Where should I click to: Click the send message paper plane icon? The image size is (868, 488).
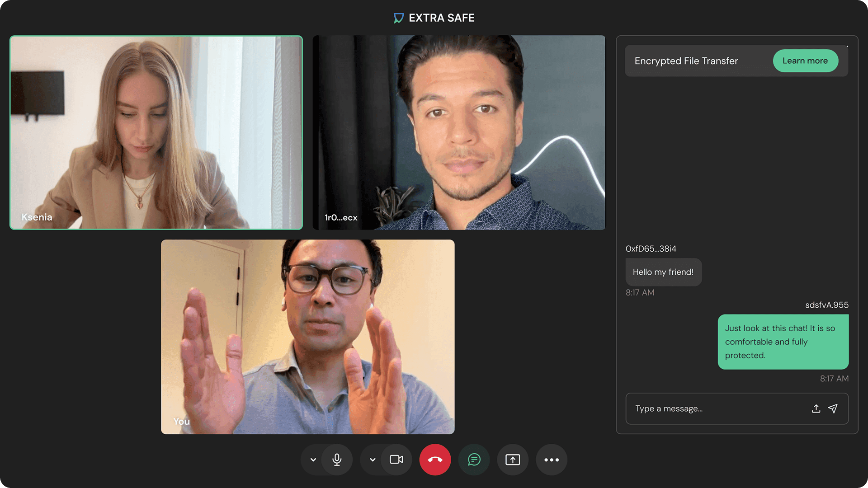(833, 408)
